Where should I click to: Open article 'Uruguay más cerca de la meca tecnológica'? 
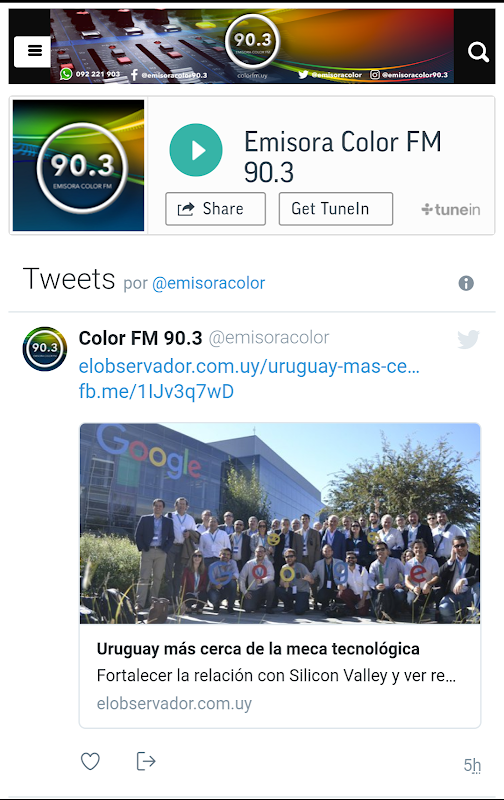tap(258, 649)
